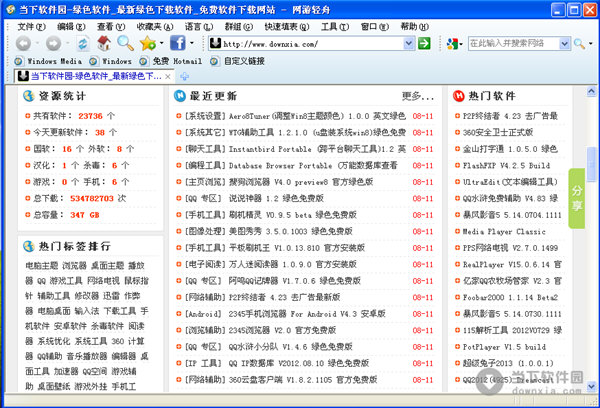Close the 当下软件园 tab with X

(168, 77)
